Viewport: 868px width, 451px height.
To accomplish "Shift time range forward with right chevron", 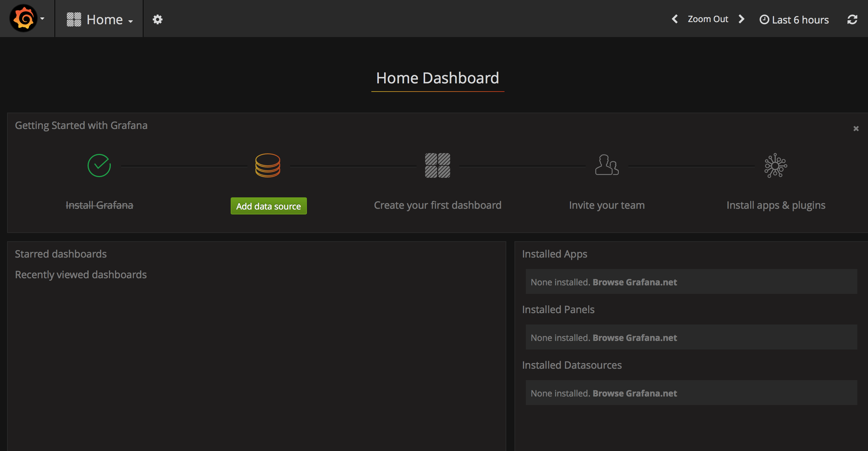I will [741, 19].
